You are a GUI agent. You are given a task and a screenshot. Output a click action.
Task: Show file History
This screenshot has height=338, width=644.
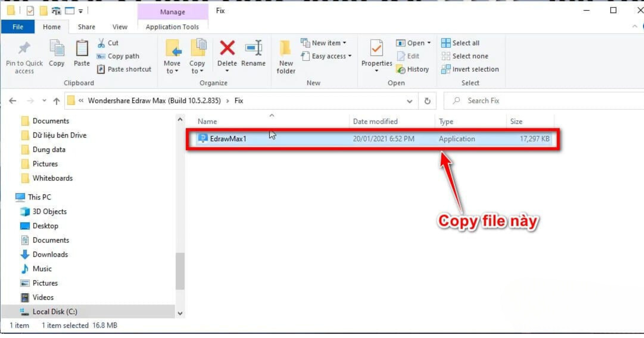(x=412, y=69)
